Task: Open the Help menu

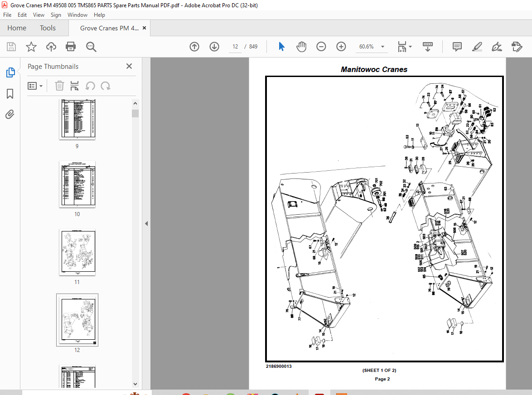Action: (x=99, y=15)
